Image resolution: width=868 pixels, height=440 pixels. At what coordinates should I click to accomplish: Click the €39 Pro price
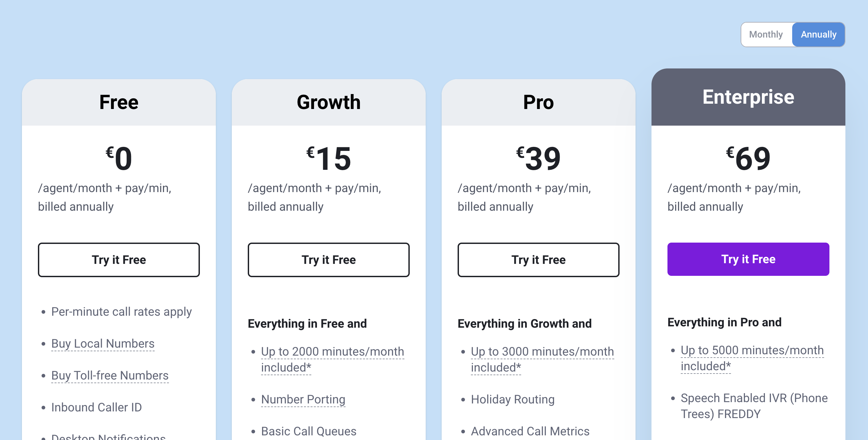(x=538, y=158)
